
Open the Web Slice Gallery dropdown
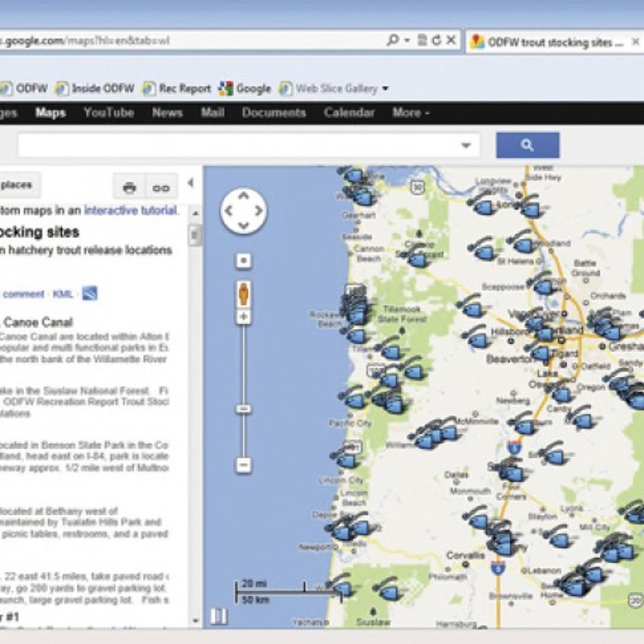tap(385, 89)
